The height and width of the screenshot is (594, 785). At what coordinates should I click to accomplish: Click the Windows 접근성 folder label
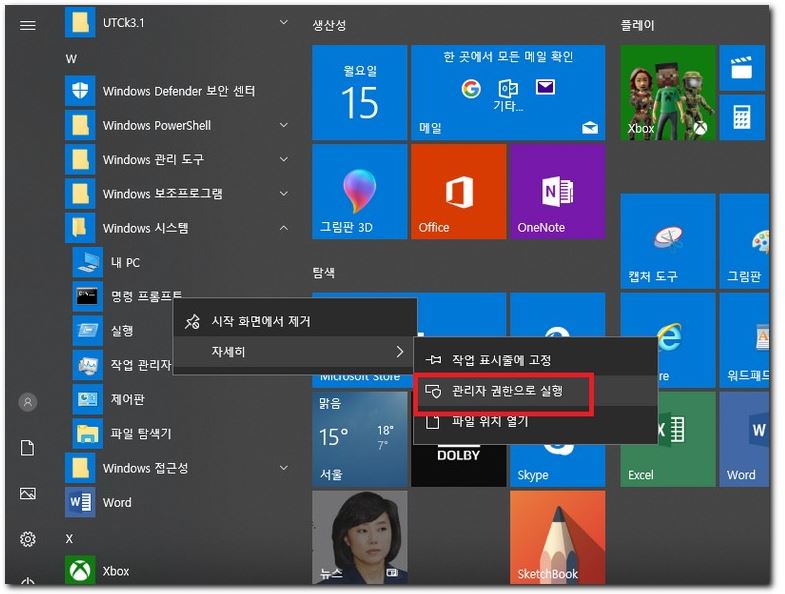click(145, 468)
